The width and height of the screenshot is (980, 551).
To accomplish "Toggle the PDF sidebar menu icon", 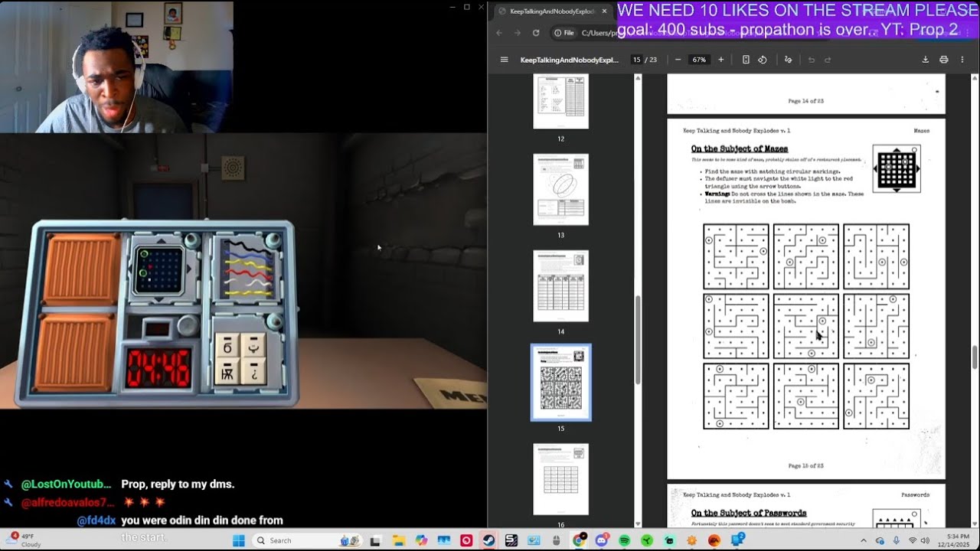I will 504,60.
